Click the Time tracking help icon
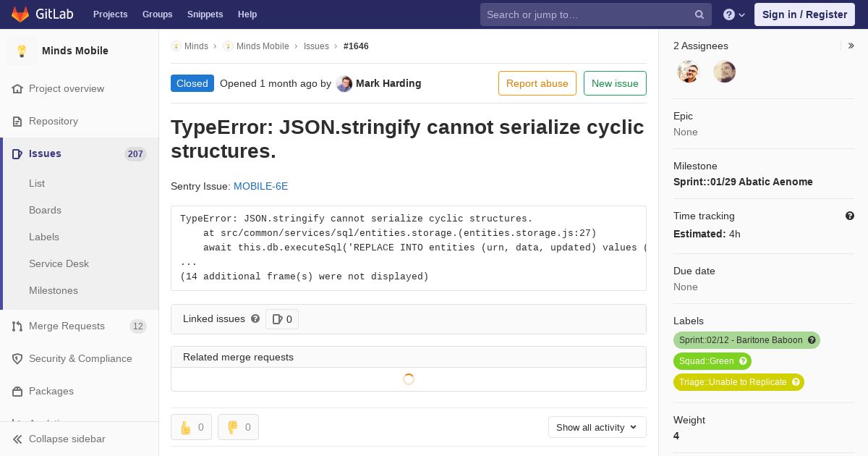The image size is (868, 456). [x=850, y=216]
